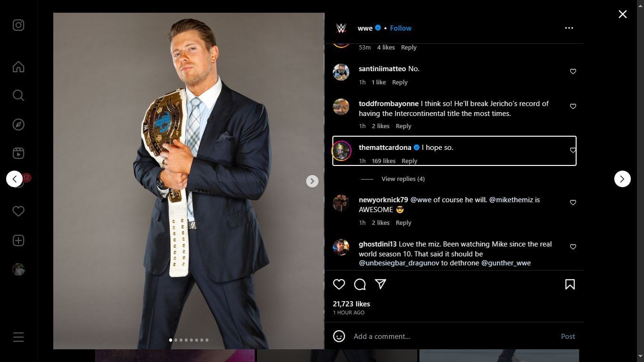Click the Add a comment field
644x362 pixels.
click(453, 337)
